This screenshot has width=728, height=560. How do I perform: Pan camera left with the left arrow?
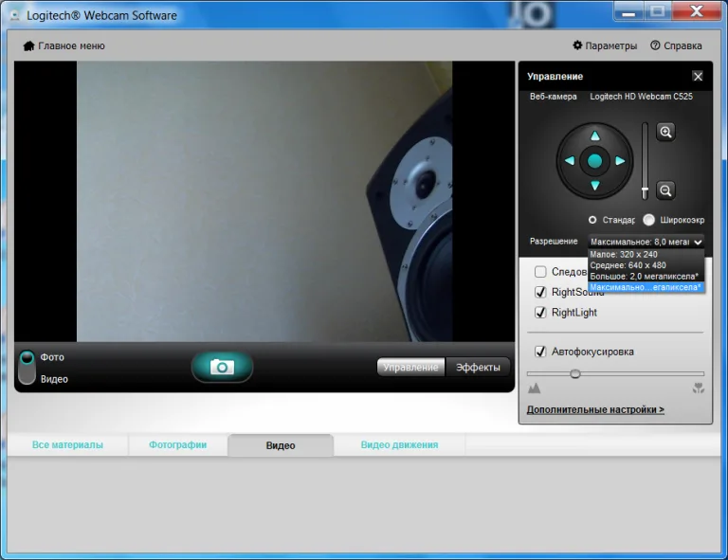coord(570,161)
